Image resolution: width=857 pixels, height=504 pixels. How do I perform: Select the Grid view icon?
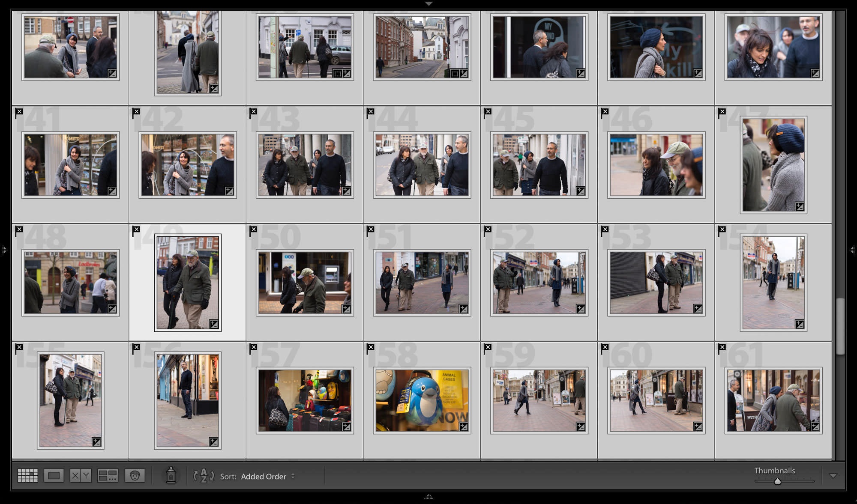point(27,475)
